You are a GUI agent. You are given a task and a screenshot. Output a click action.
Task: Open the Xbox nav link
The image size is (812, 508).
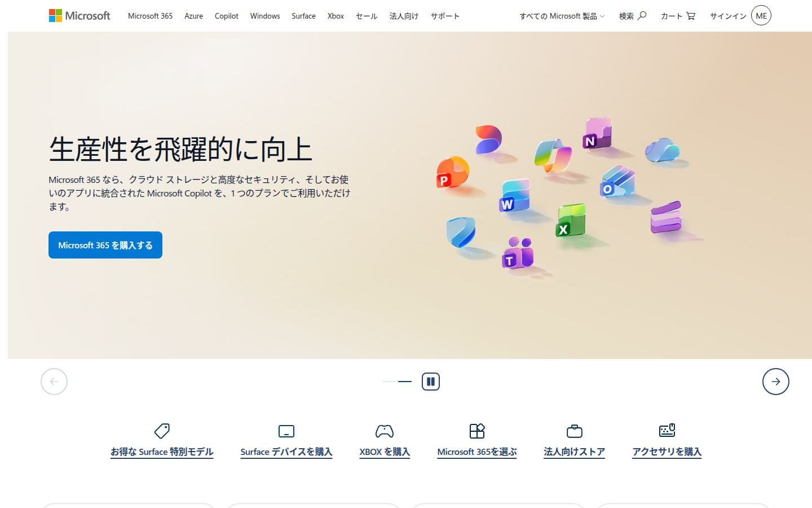[336, 16]
